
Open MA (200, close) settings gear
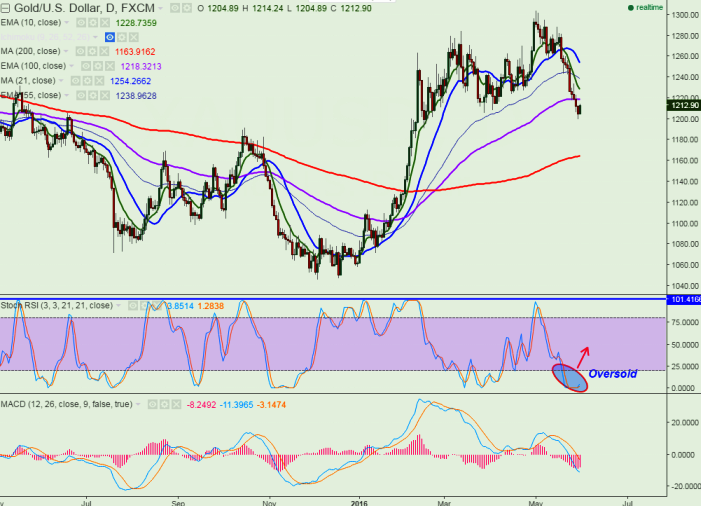coord(92,51)
